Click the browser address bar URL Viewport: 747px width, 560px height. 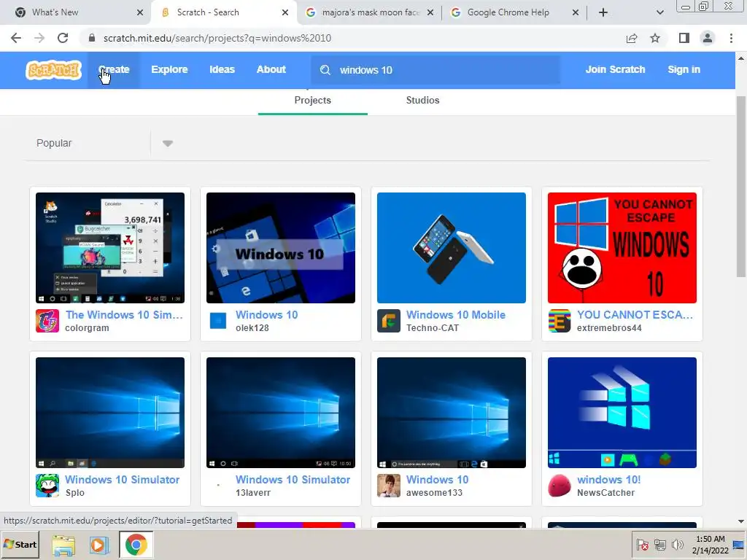(217, 38)
